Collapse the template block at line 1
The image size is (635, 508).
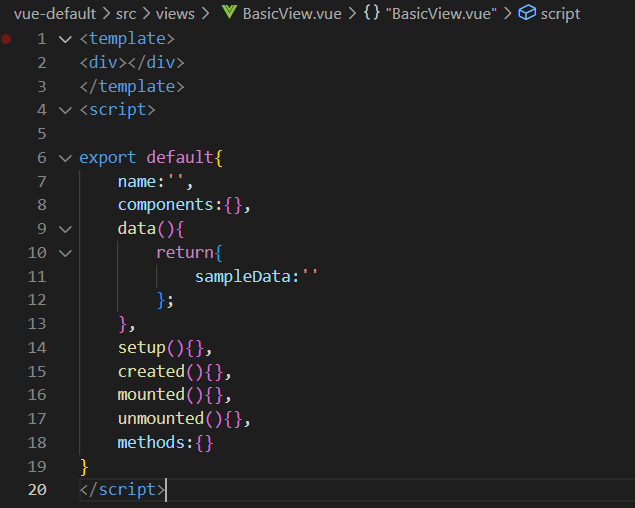tap(65, 39)
